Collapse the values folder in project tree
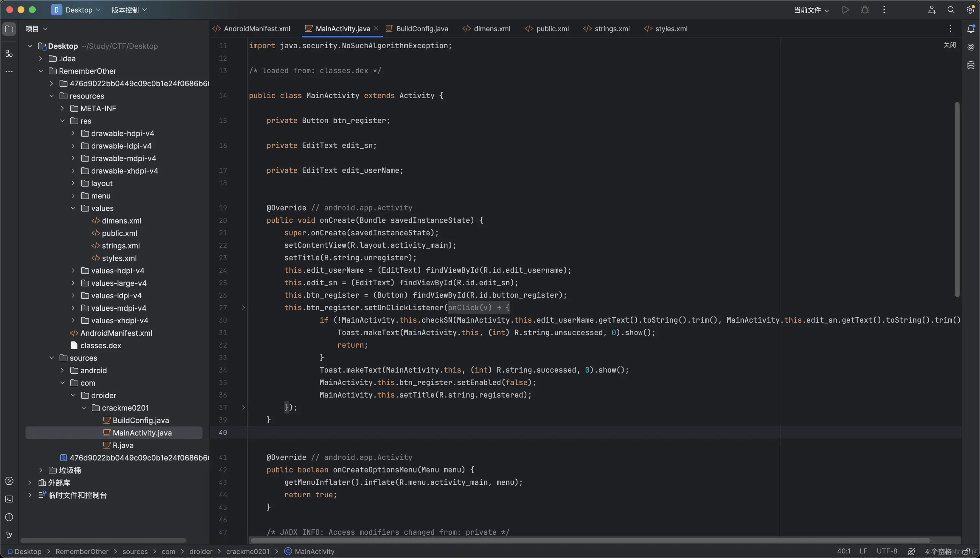Viewport: 980px width, 558px height. coord(73,208)
